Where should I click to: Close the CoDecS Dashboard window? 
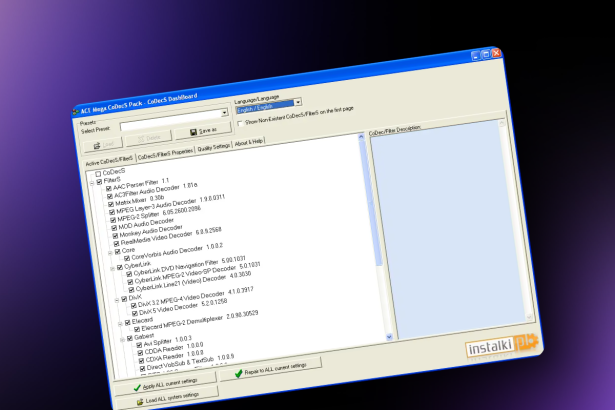pyautogui.click(x=496, y=53)
